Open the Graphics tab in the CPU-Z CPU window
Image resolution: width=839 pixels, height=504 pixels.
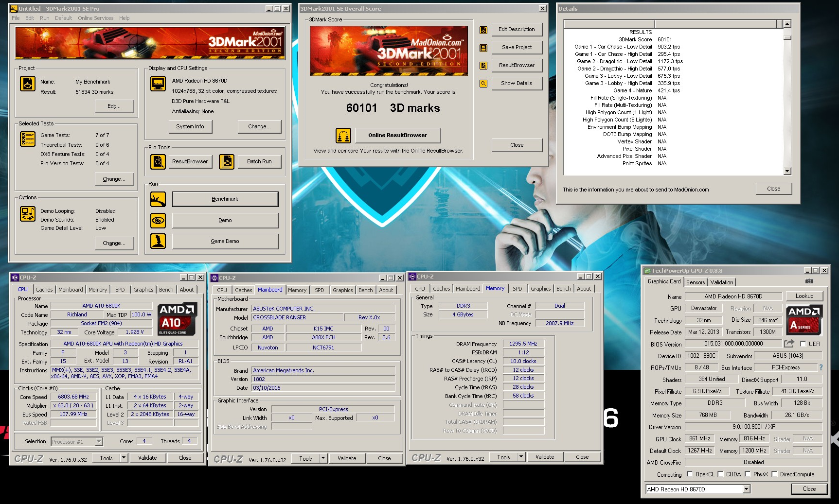point(143,290)
